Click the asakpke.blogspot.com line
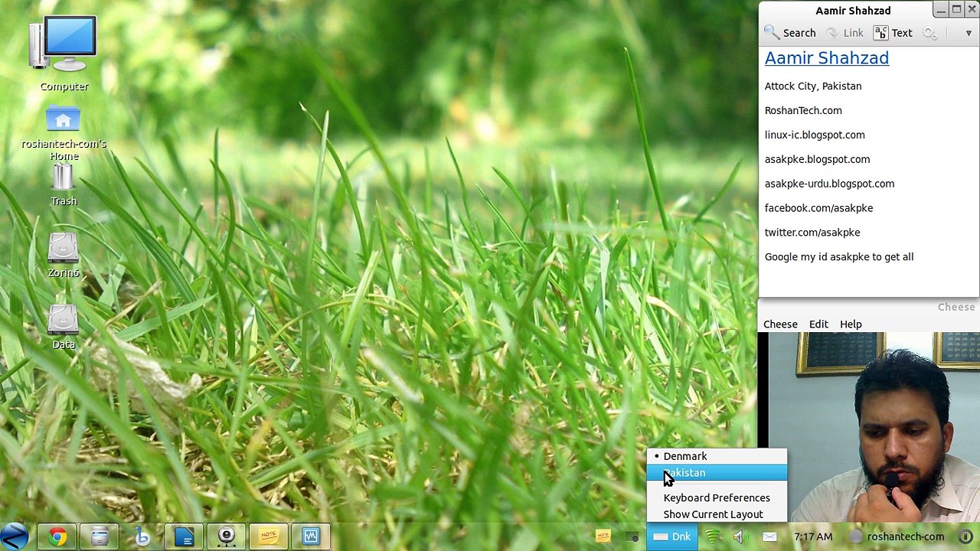Screen dimensions: 980x551 (x=817, y=159)
